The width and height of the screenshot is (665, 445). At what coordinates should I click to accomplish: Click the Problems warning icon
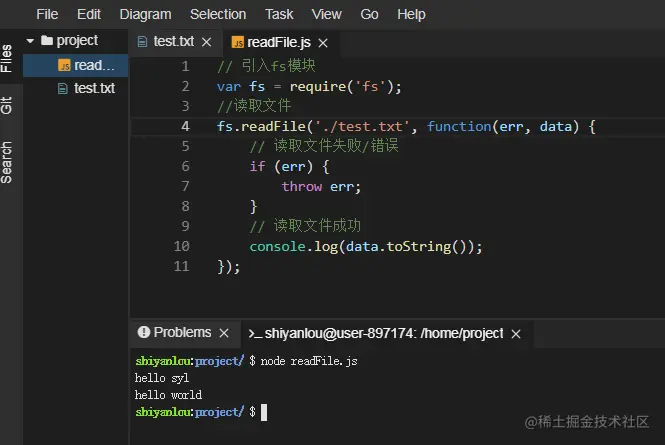tap(144, 332)
